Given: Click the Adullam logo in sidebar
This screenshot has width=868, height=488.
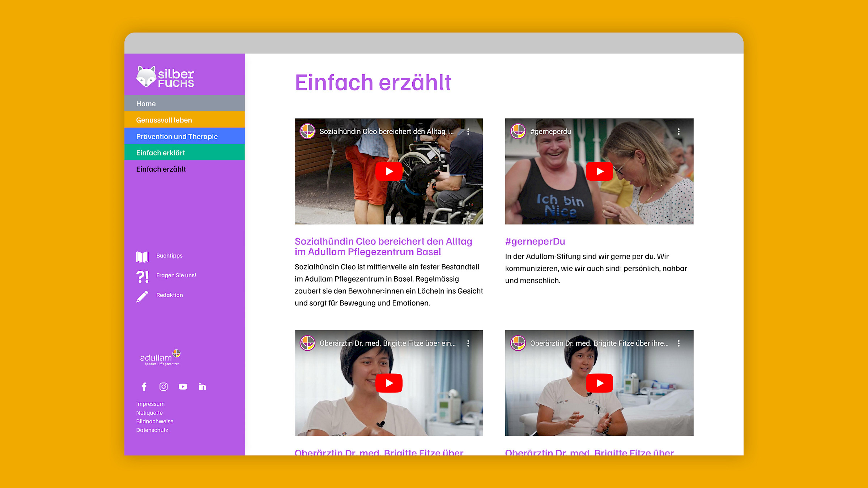Looking at the screenshot, I should coord(160,358).
